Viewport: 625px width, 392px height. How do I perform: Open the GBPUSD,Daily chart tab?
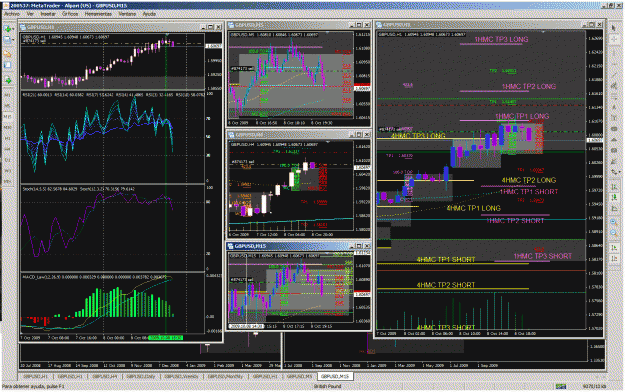(x=141, y=376)
